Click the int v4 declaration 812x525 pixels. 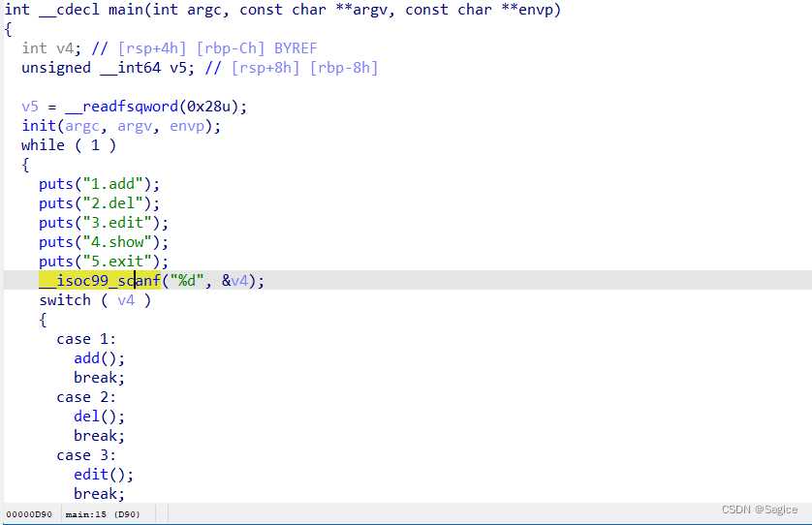tap(51, 48)
